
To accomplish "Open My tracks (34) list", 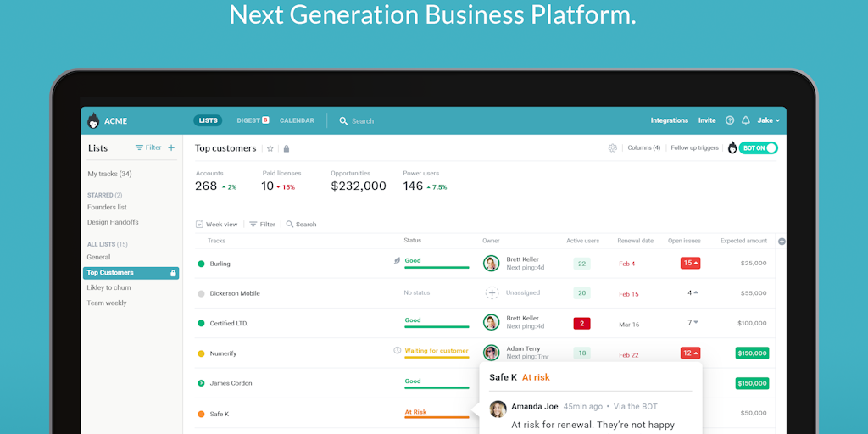I will (109, 174).
